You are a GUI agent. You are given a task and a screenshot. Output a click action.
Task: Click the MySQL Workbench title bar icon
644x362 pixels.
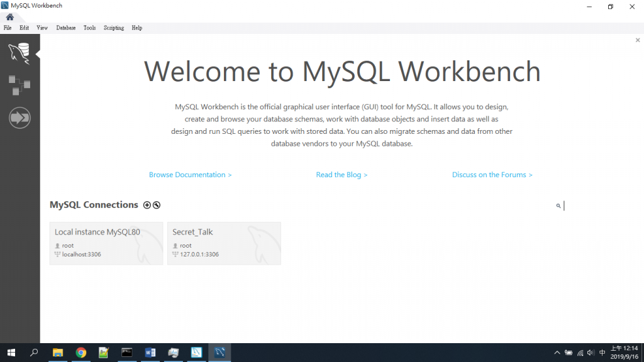tap(5, 5)
